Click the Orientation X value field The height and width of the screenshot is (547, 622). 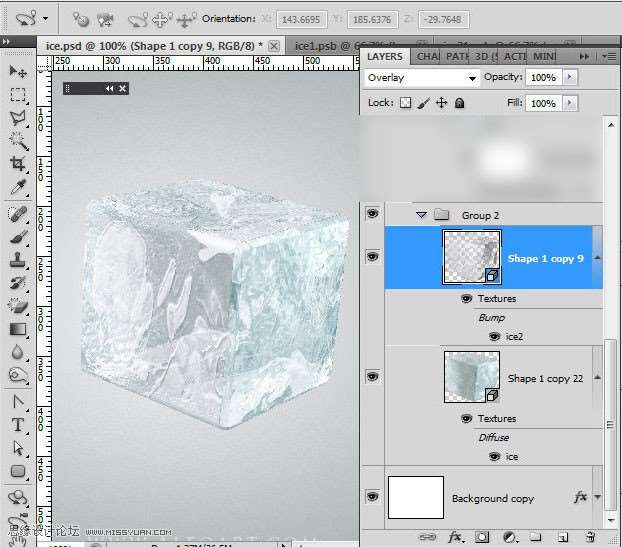click(301, 19)
